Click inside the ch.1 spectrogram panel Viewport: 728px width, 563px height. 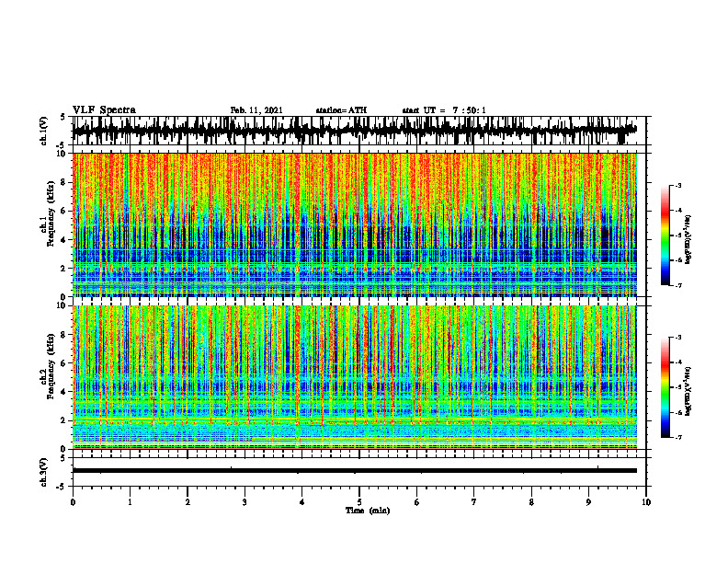point(354,224)
